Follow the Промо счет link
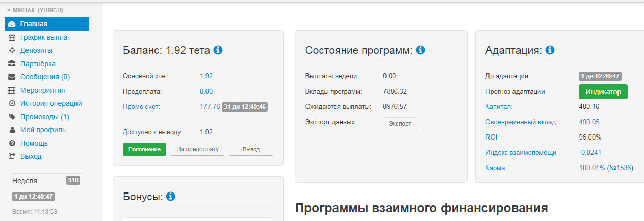This screenshot has height=221, width=644. click(x=142, y=107)
